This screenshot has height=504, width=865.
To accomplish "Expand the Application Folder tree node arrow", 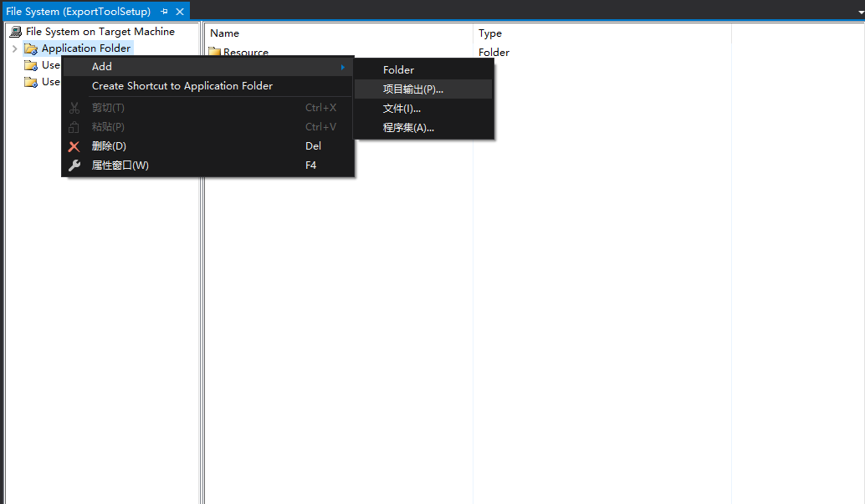I will 14,48.
